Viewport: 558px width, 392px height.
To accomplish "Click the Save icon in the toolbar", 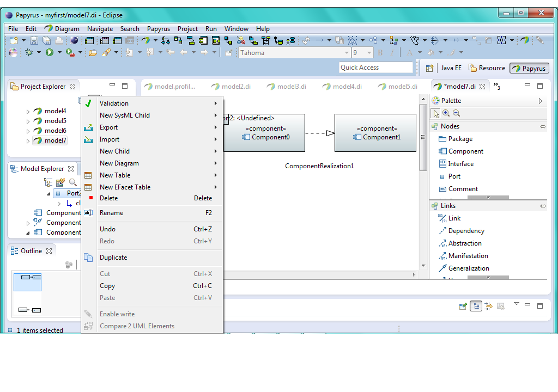I will click(x=34, y=40).
